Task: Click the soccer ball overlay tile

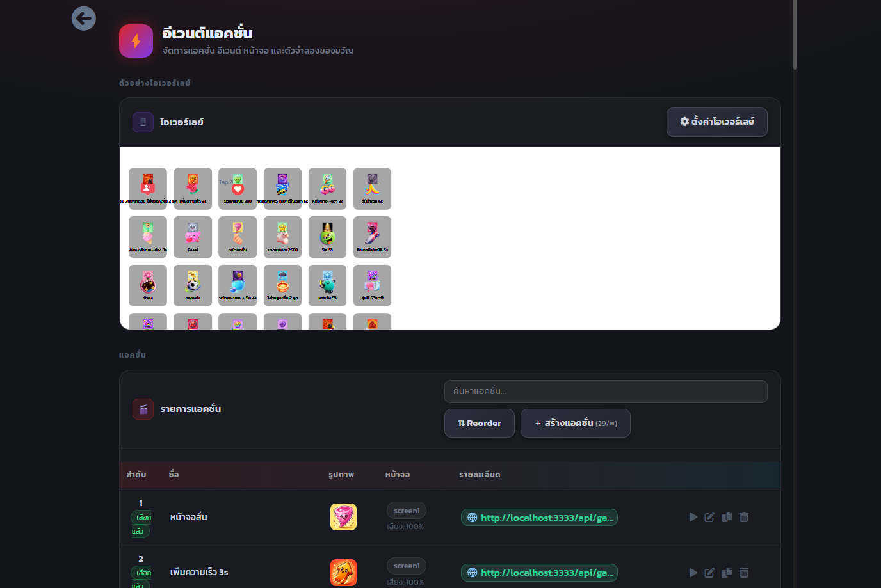Action: (x=193, y=285)
